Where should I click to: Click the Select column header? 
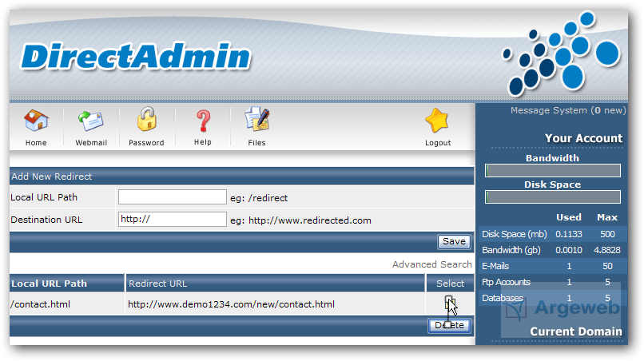point(450,284)
